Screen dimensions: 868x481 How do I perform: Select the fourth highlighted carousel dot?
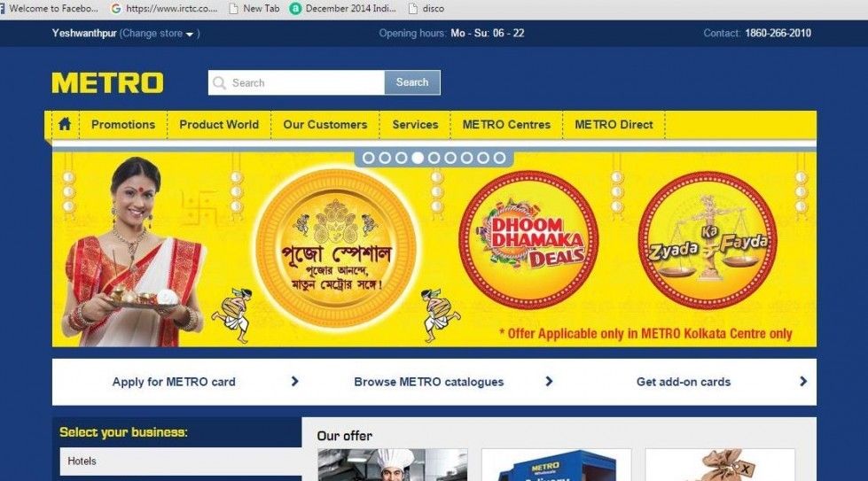418,159
